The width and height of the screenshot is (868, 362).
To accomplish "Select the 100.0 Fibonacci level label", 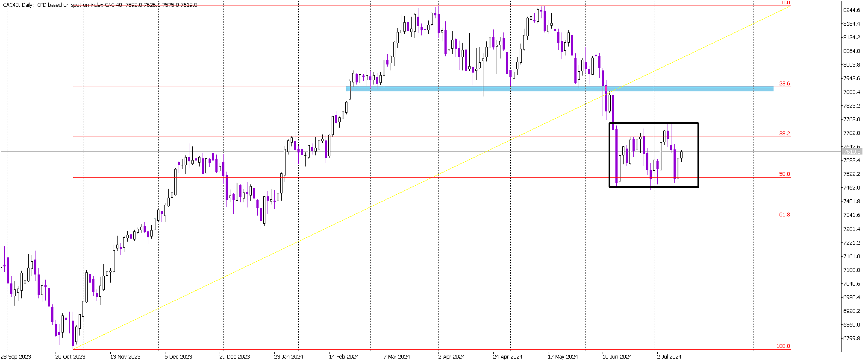I will click(x=783, y=346).
